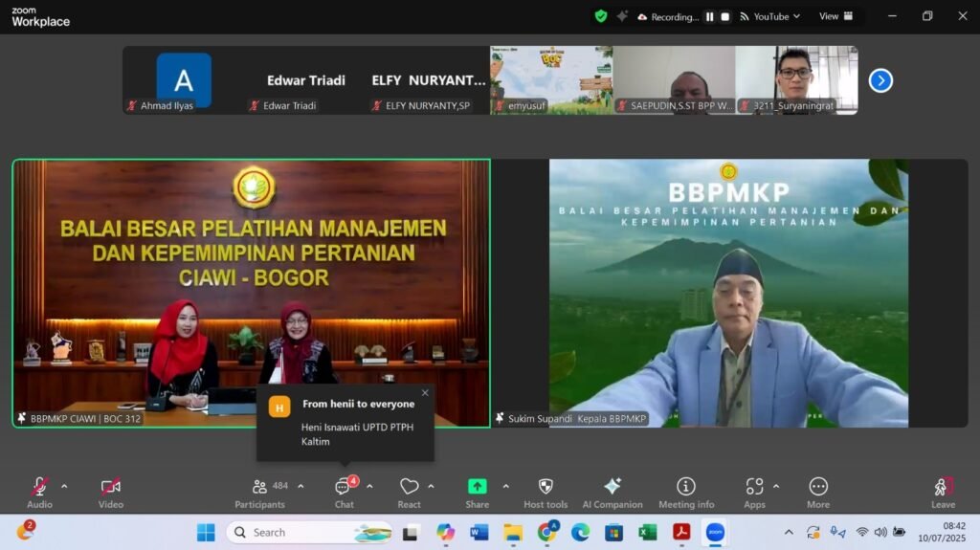Screen dimensions: 980x550
Task: Show next participants in gallery strip
Action: (x=880, y=80)
